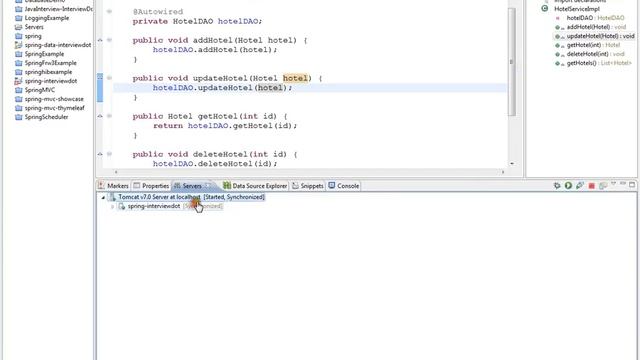The height and width of the screenshot is (360, 640).
Task: Select SpringMVC project
Action: point(40,90)
